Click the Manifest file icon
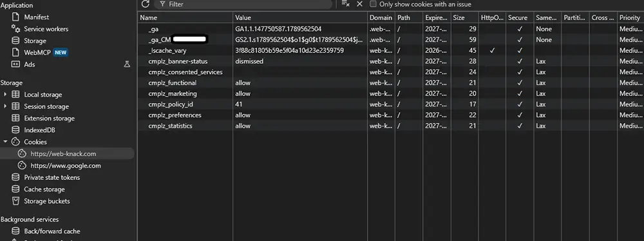The image size is (644, 241). click(15, 17)
